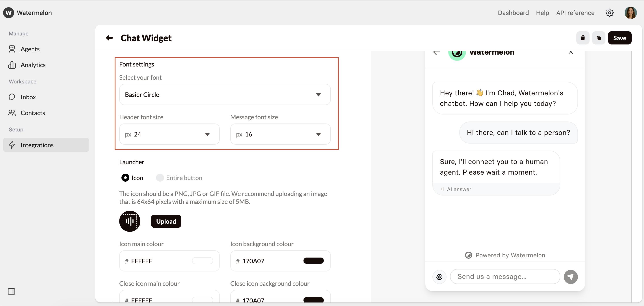
Task: Open the Contacts section
Action: click(x=33, y=113)
